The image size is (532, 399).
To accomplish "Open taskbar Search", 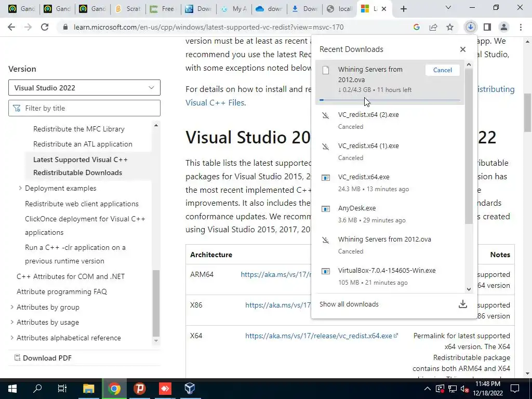I will tap(37, 389).
